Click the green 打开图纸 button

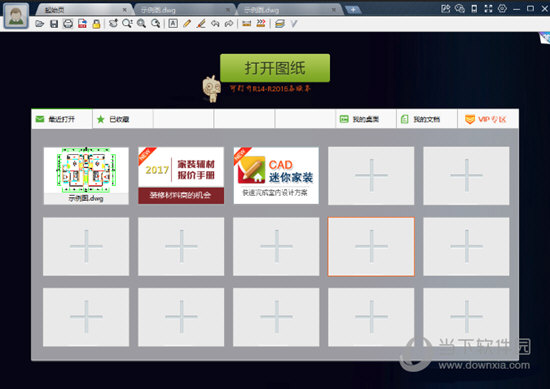275,68
